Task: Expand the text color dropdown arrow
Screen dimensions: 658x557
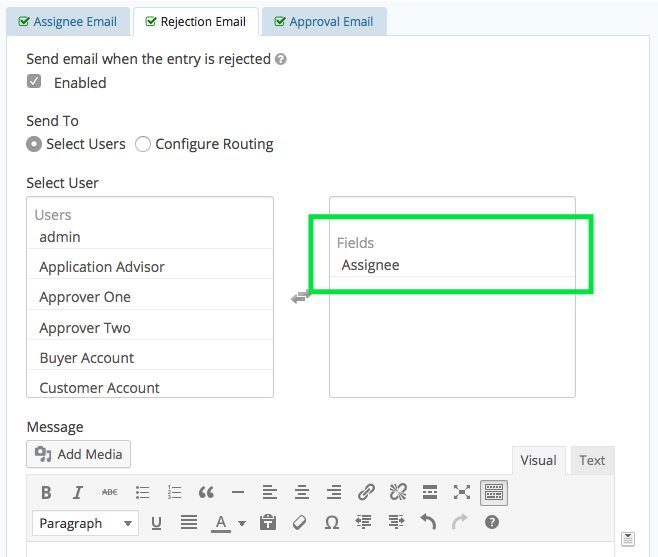Action: pyautogui.click(x=242, y=523)
